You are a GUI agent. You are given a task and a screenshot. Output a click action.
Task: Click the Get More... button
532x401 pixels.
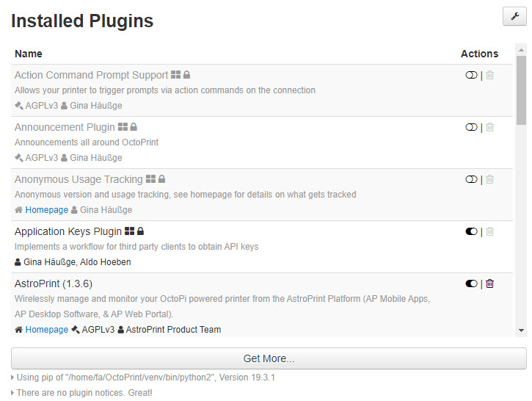pos(269,358)
